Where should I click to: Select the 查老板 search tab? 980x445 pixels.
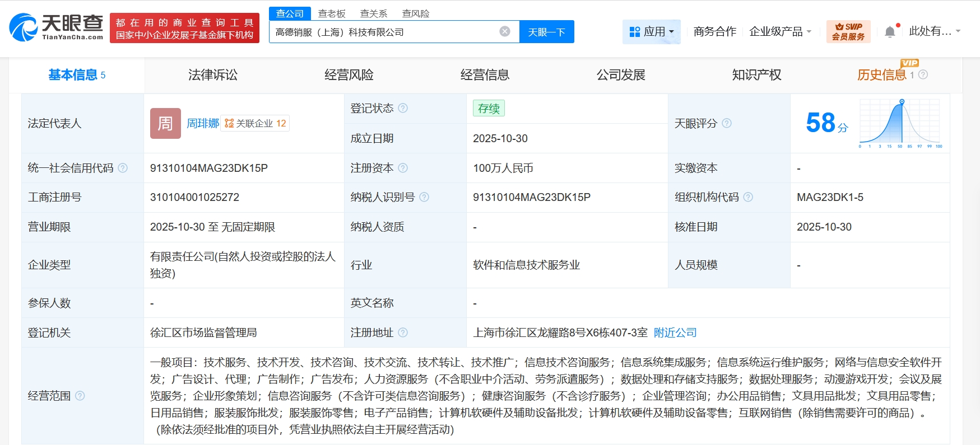(x=332, y=13)
